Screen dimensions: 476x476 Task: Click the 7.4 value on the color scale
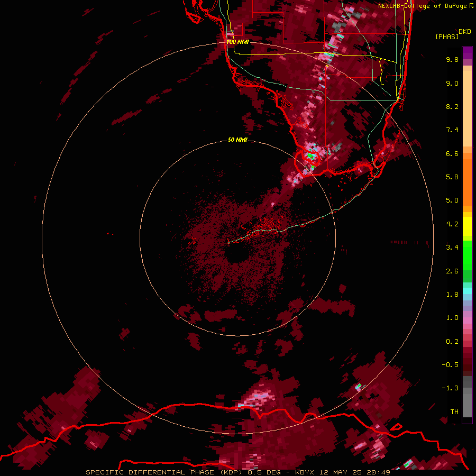point(452,130)
